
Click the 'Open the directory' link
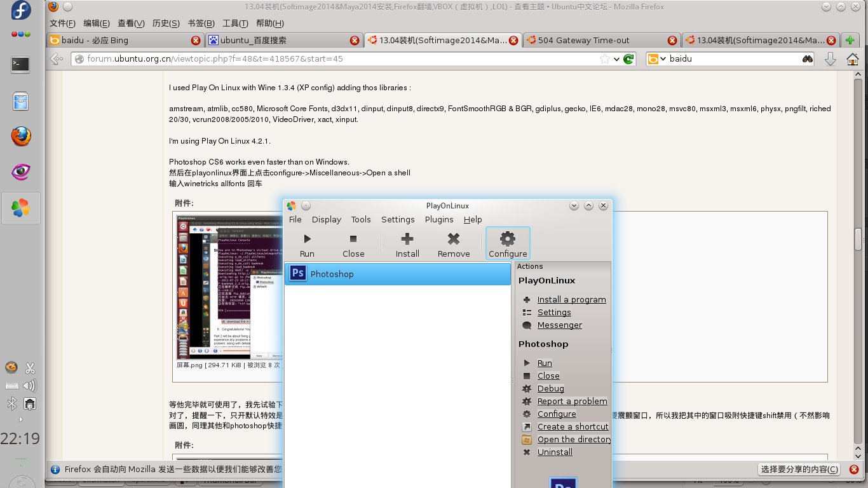574,439
